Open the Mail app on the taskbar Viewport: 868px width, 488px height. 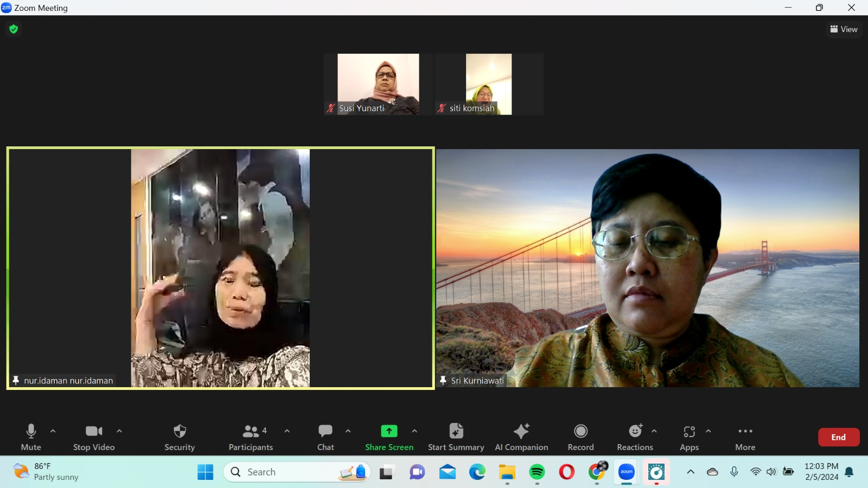448,472
